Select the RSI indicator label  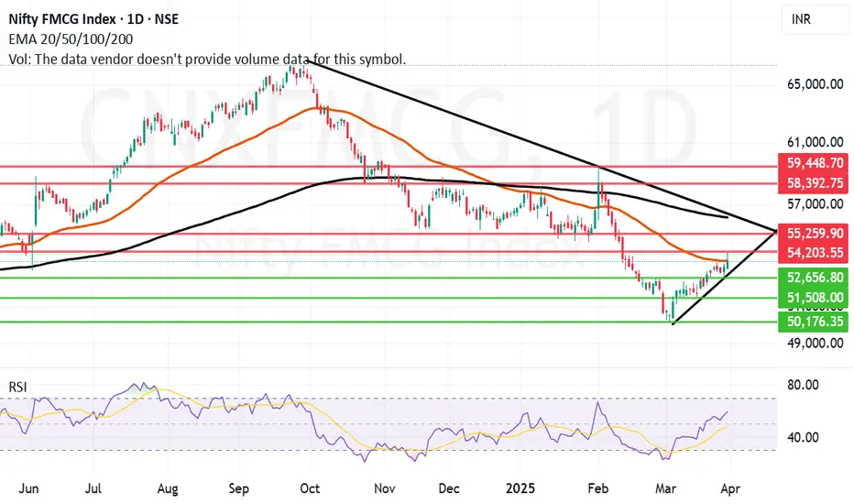coord(17,388)
